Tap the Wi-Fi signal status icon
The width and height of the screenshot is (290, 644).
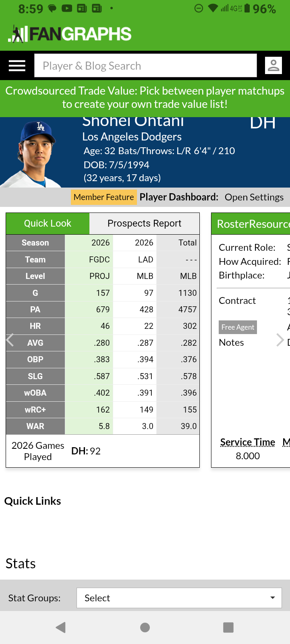tap(213, 8)
